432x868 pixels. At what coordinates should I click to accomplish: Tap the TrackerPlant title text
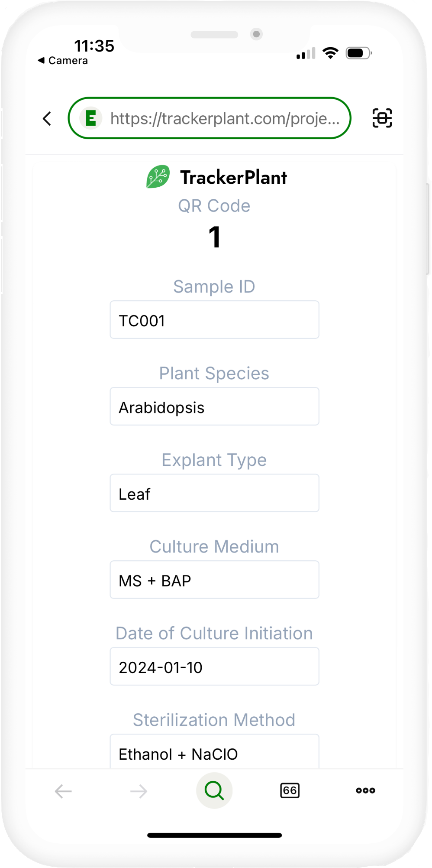[x=233, y=178]
